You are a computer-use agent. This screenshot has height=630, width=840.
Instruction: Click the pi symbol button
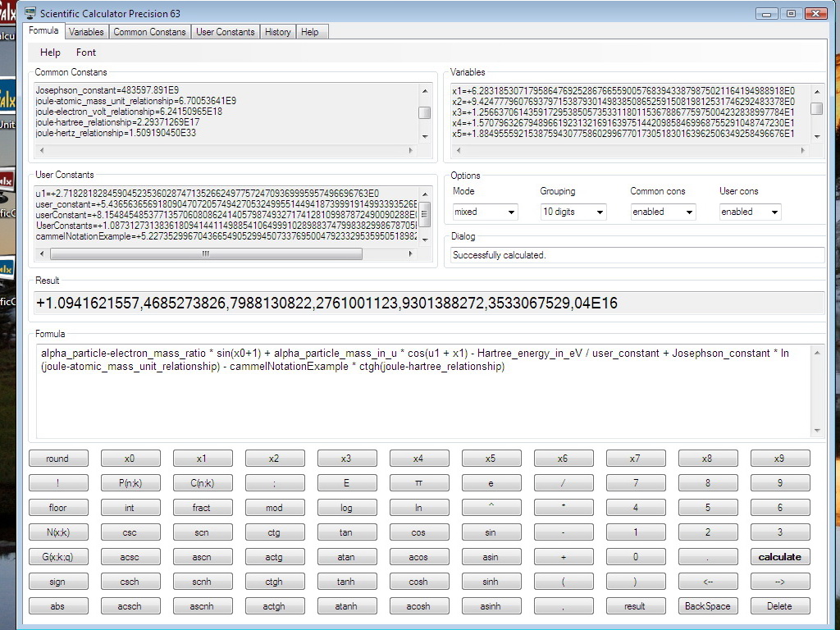418,482
